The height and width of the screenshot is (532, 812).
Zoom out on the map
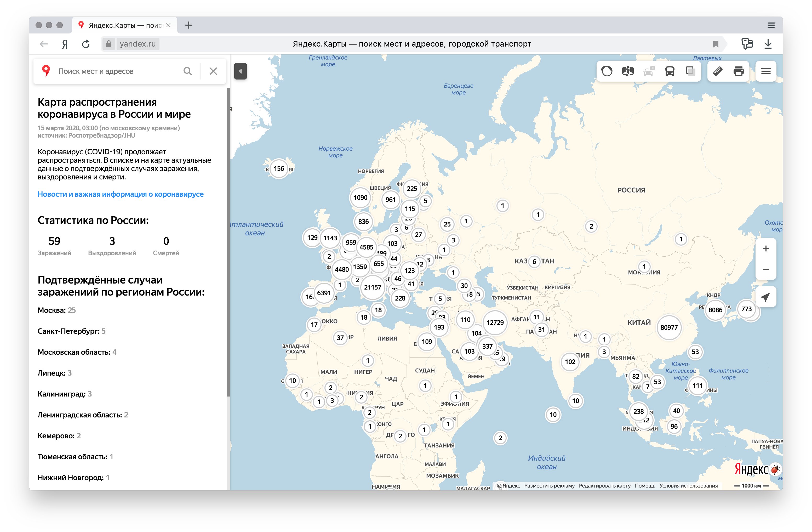766,270
